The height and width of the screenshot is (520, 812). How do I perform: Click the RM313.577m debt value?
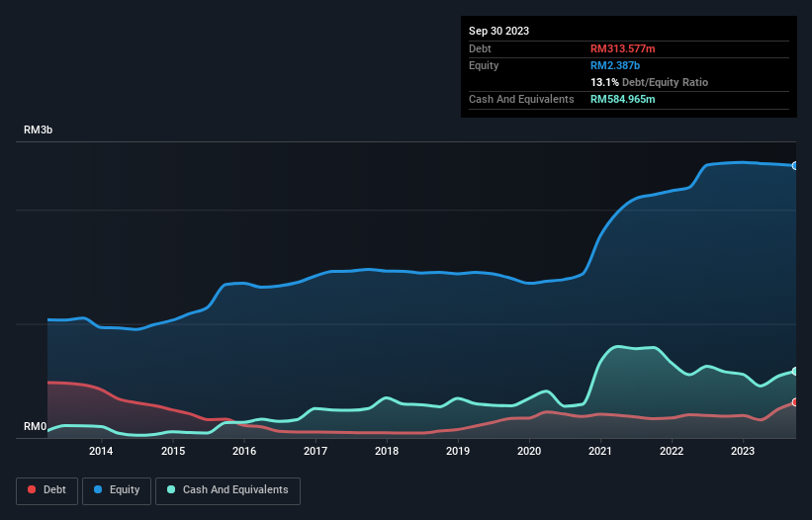click(x=622, y=48)
